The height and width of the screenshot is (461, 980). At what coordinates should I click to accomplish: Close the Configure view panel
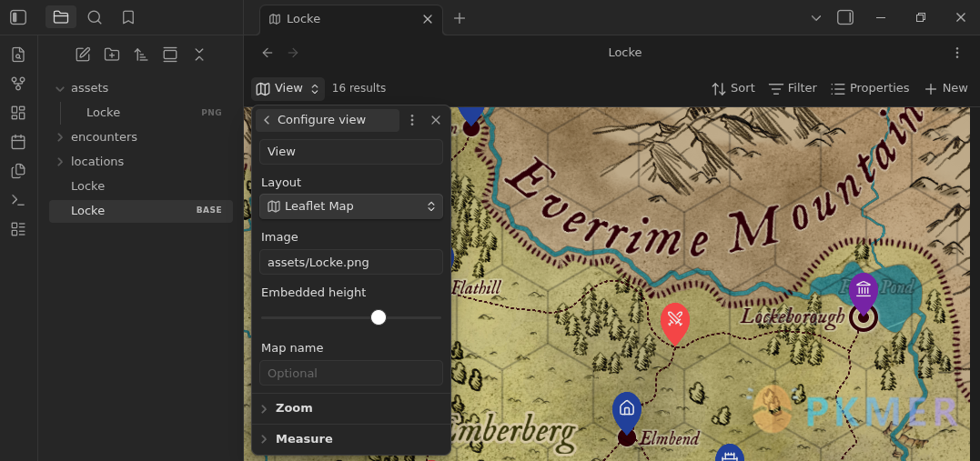(x=436, y=120)
